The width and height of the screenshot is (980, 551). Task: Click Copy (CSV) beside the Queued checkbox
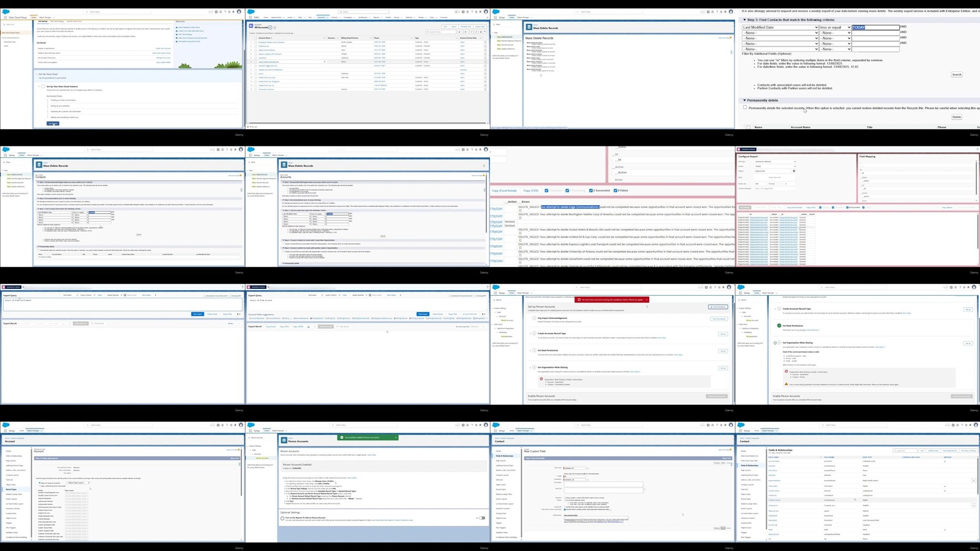531,190
